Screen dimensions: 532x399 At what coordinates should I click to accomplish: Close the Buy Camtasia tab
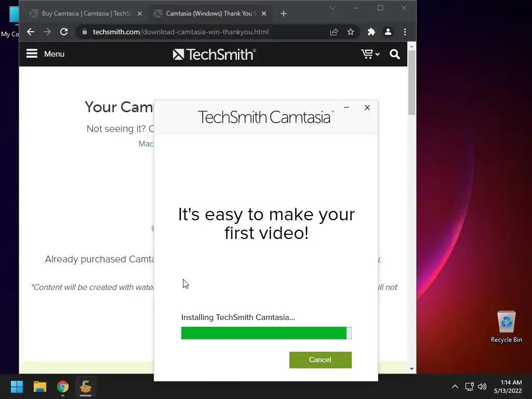tap(140, 14)
